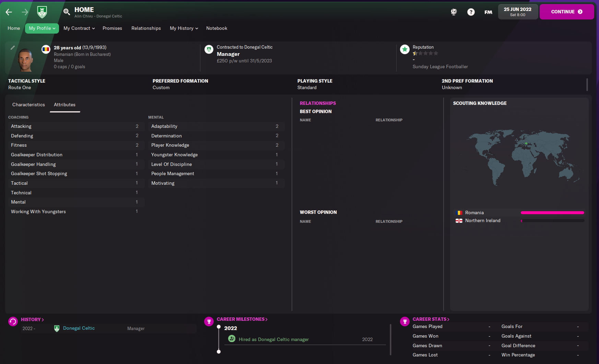The image size is (599, 364).
Task: Click the top timeline marker for 2022
Action: [219, 327]
